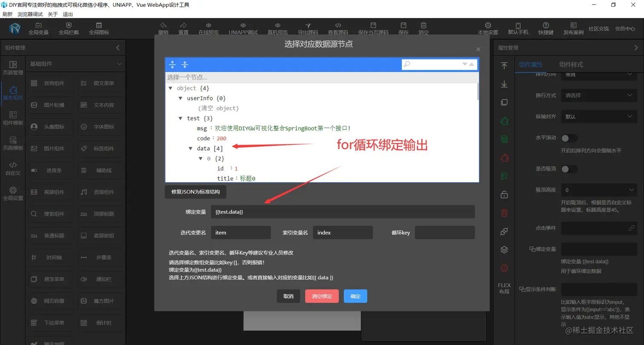This screenshot has height=345, width=644.
Task: Click the 清空绑定 clear binding button
Action: [x=322, y=296]
